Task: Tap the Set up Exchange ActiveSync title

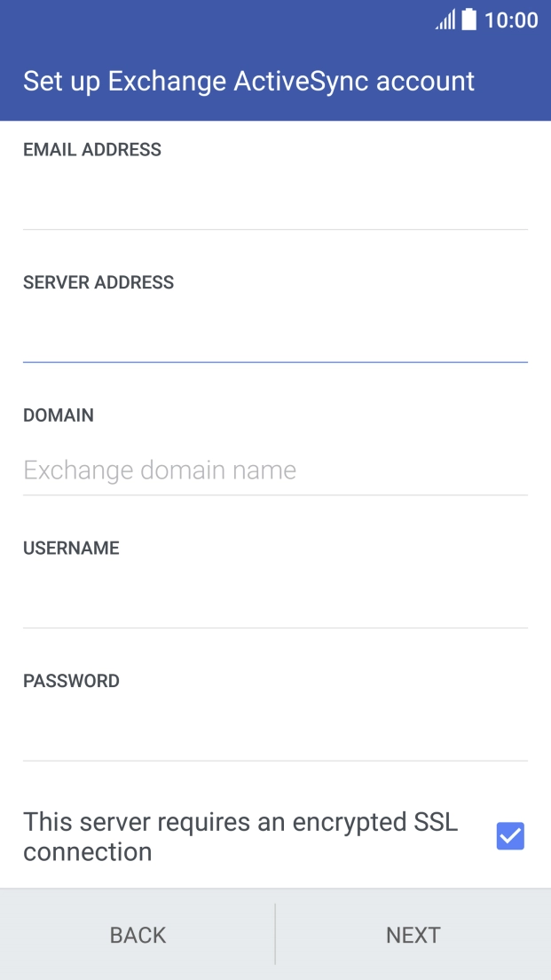Action: pyautogui.click(x=249, y=81)
